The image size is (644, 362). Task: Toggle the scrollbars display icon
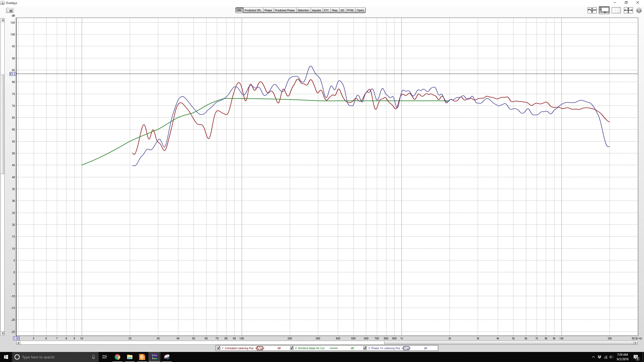tap(604, 10)
